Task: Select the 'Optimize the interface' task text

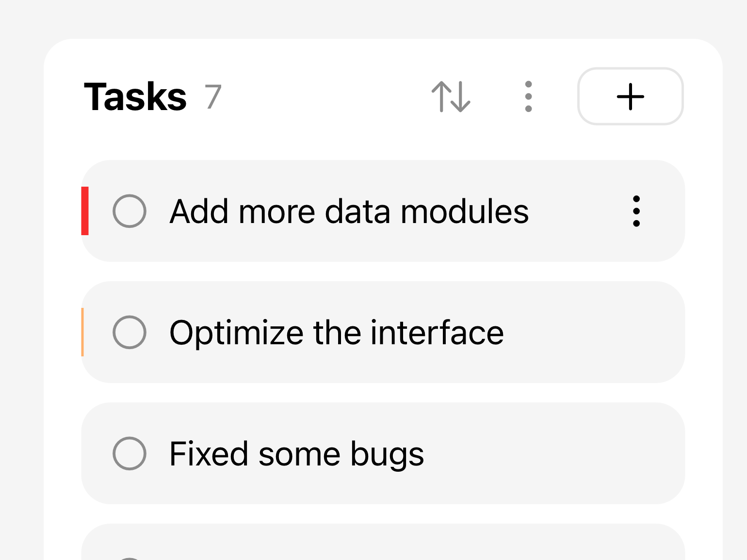Action: coord(336,333)
